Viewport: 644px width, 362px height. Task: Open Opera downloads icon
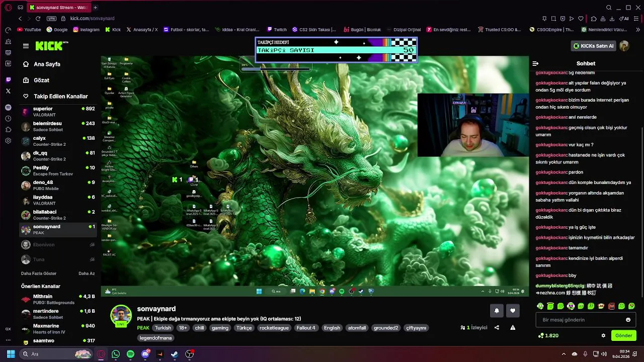(612, 19)
